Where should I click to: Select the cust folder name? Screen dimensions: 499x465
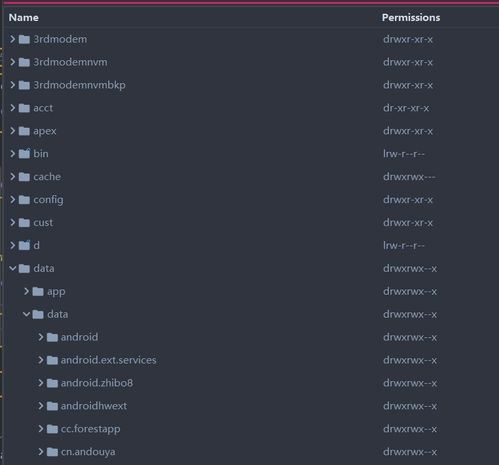(43, 222)
